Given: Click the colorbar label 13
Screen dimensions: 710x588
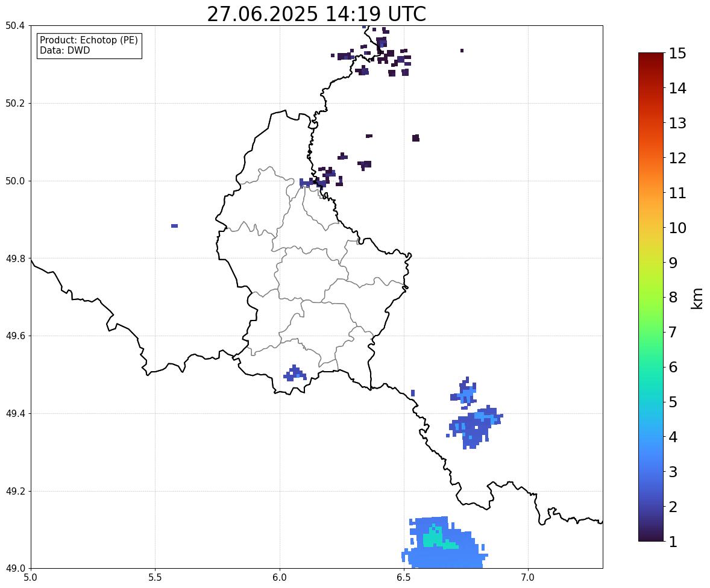Looking at the screenshot, I should 677,123.
